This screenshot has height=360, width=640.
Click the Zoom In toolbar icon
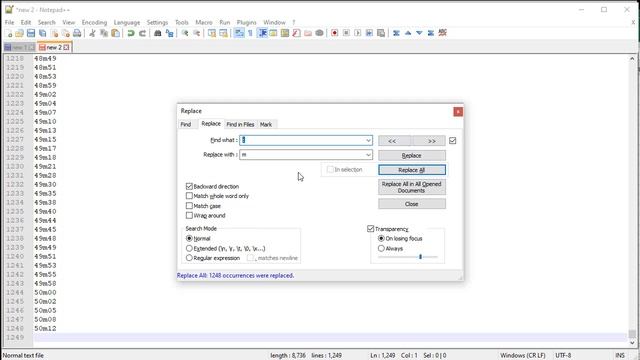point(185,33)
